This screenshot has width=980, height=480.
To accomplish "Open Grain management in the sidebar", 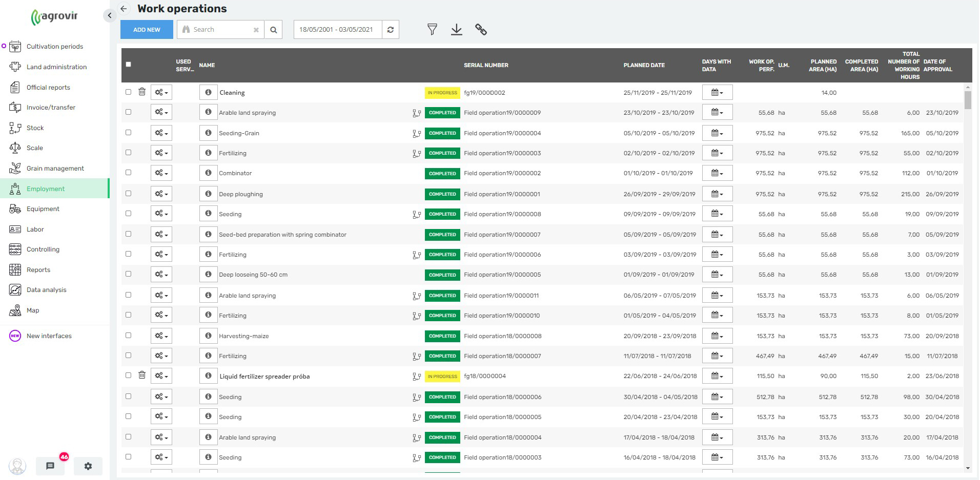I will (x=55, y=169).
